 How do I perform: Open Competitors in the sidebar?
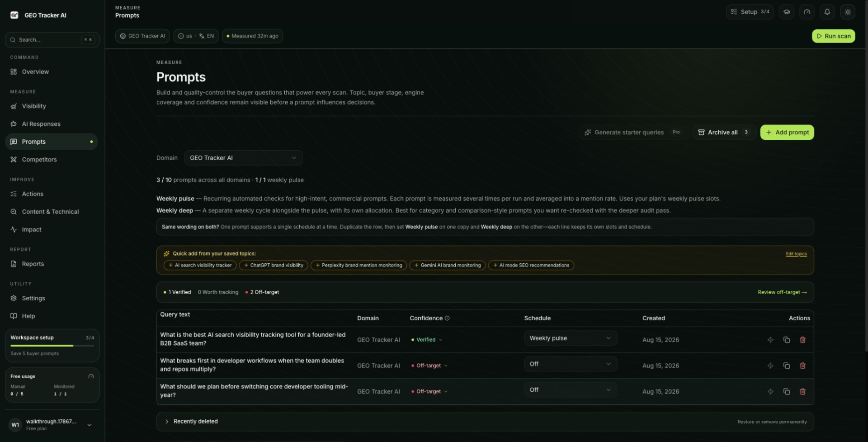52,160
